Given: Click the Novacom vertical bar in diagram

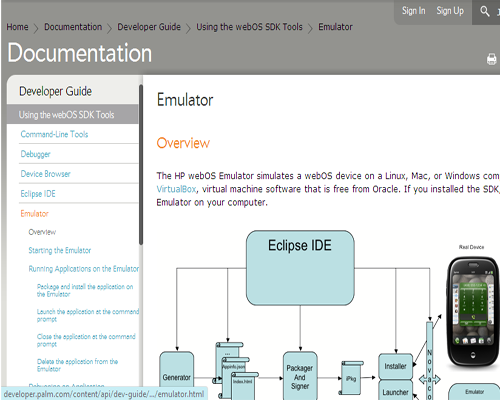Looking at the screenshot, I should click(430, 361).
